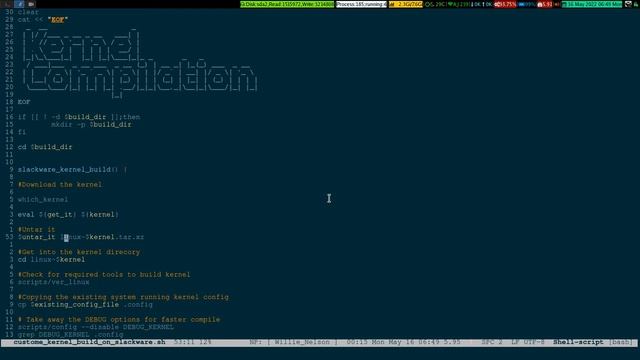
Task: Click the 'which_kernel' line
Action: click(43, 200)
